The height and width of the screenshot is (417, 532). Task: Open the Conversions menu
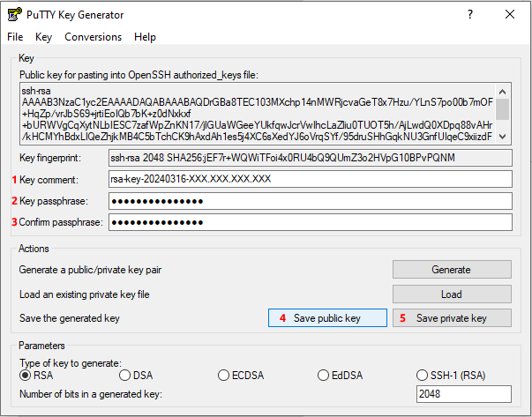(93, 37)
